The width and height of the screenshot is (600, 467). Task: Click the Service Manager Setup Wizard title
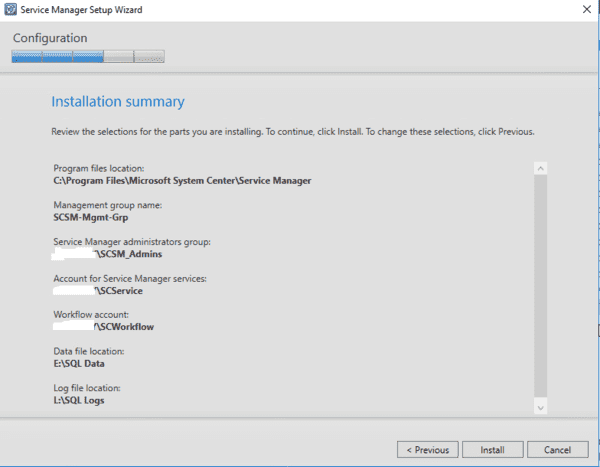coord(81,10)
